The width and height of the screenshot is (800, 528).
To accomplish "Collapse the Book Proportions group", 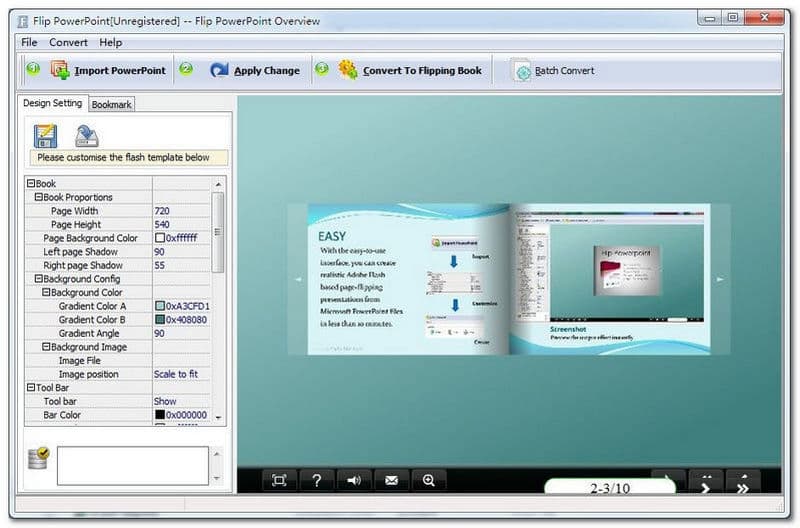I will click(38, 198).
